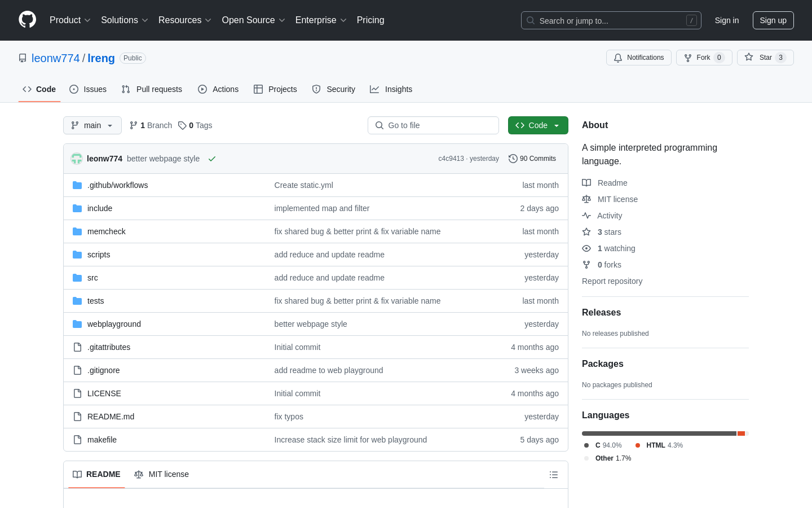Click Sign in
The height and width of the screenshot is (508, 812).
[x=726, y=20]
